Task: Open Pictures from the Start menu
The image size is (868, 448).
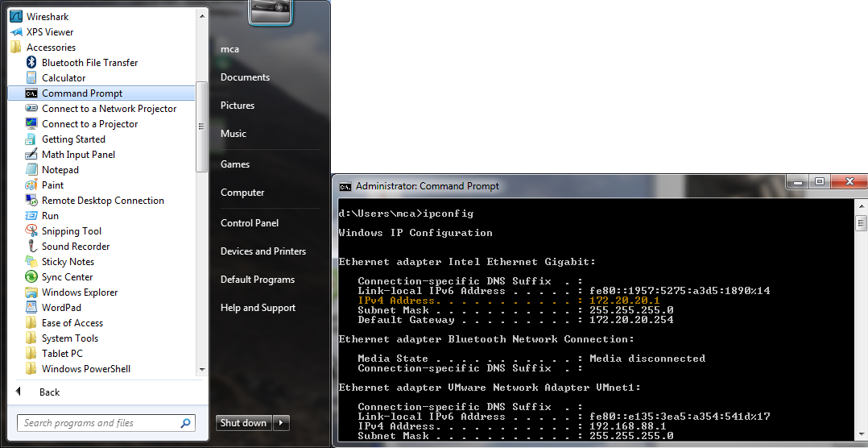Action: tap(238, 106)
